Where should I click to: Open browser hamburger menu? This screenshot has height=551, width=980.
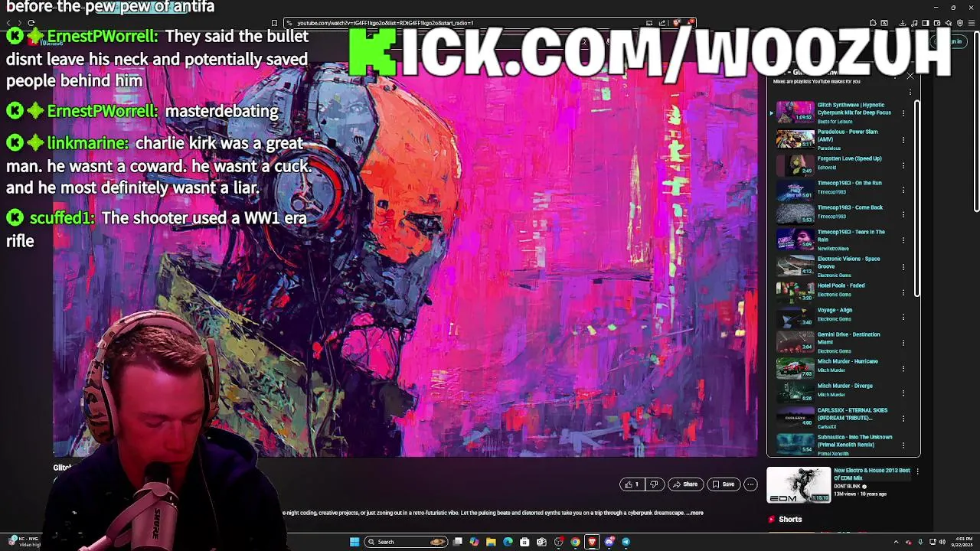pyautogui.click(x=972, y=23)
